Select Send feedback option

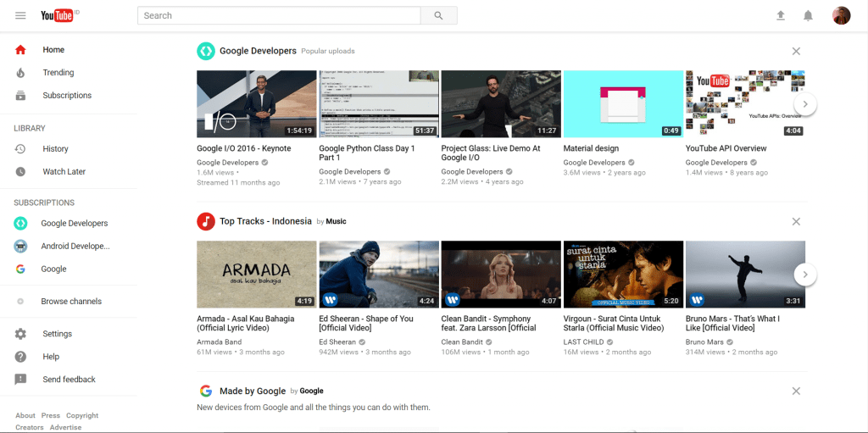(x=69, y=380)
